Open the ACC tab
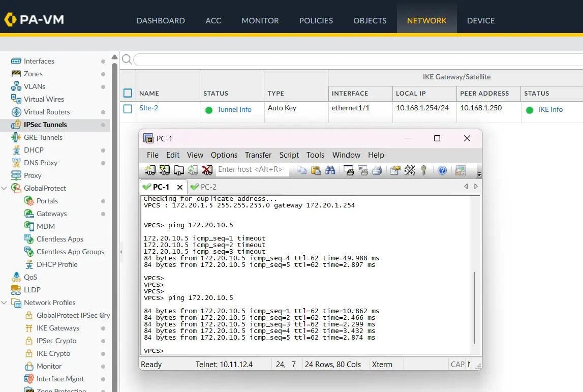583x392 pixels. click(x=213, y=20)
